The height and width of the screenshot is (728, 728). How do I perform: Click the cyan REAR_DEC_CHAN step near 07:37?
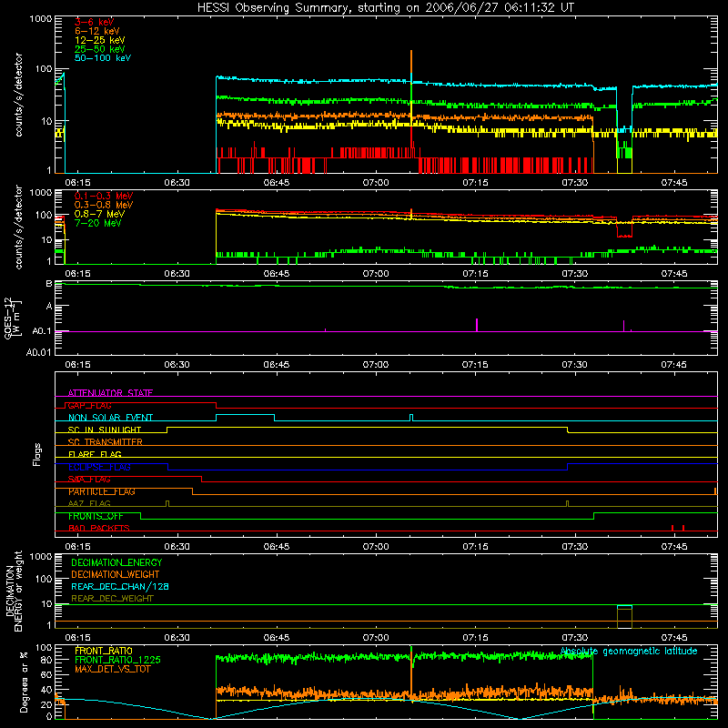pyautogui.click(x=624, y=606)
